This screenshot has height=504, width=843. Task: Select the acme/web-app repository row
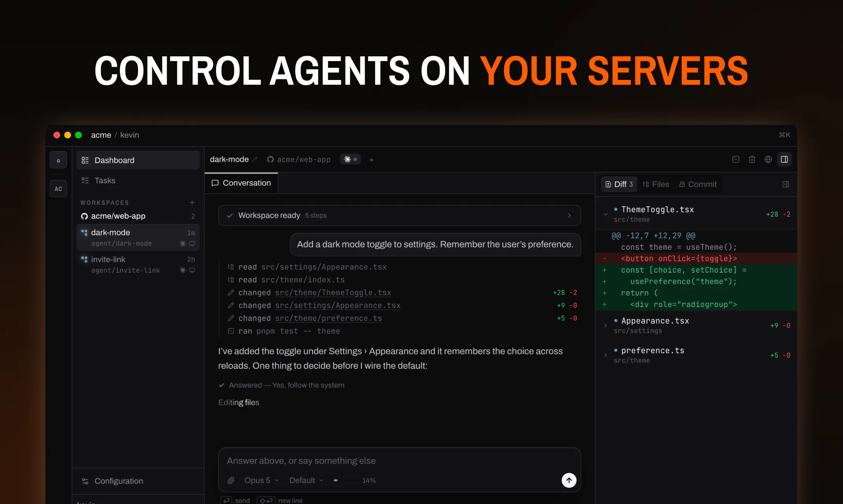point(138,216)
